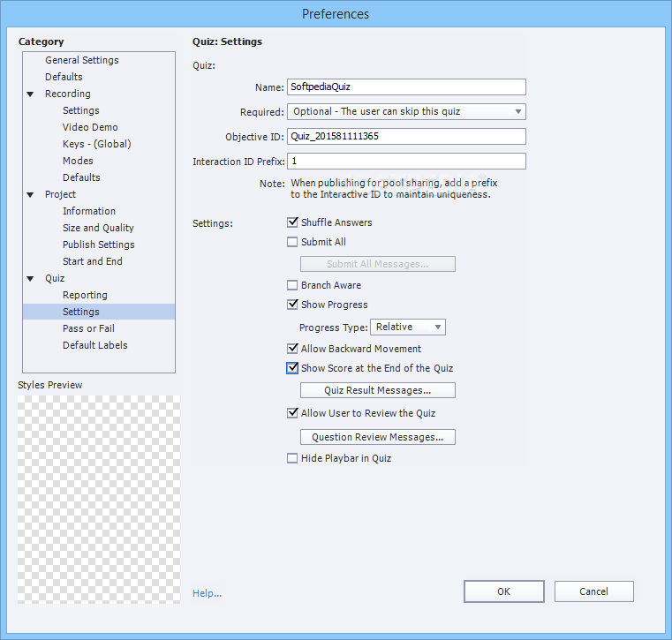Collapse the Quiz category triangle
This screenshot has height=640, width=672.
click(x=30, y=279)
